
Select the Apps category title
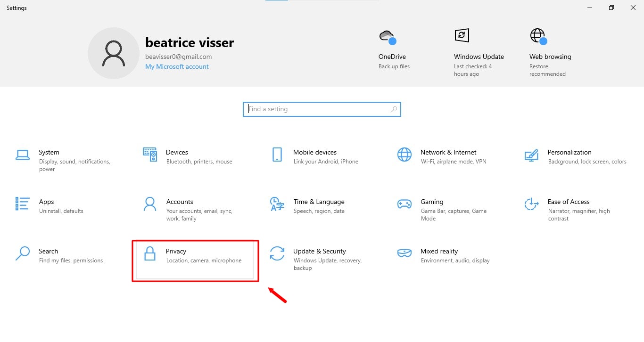click(x=46, y=202)
